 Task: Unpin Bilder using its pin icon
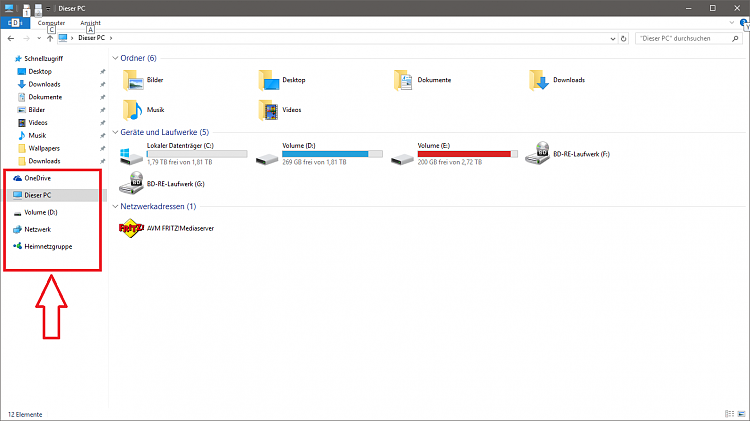pos(102,110)
